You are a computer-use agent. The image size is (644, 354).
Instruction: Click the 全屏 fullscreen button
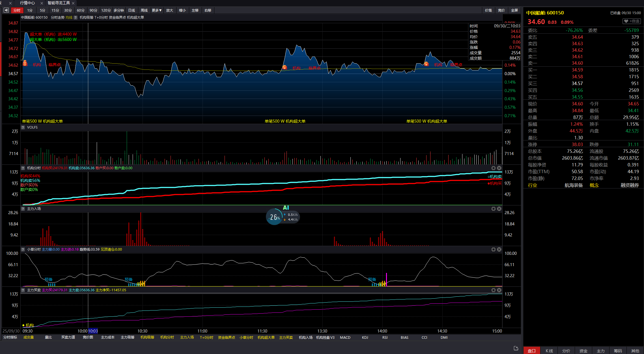[x=514, y=10]
